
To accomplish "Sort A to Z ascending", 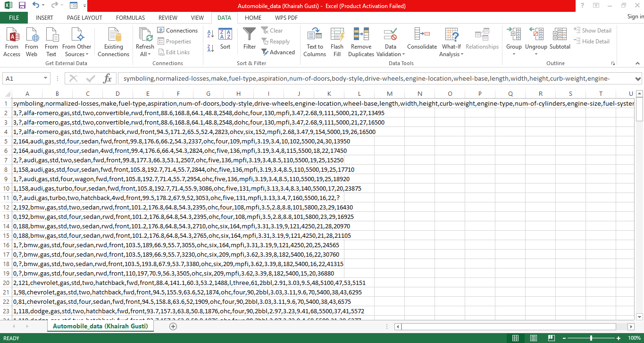I will coord(210,33).
